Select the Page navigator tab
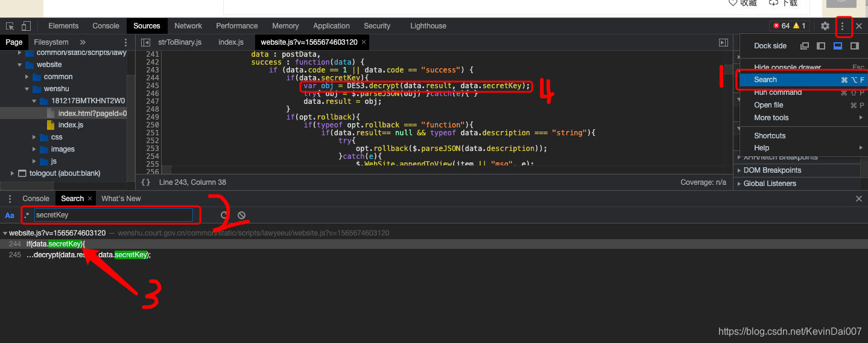 14,42
